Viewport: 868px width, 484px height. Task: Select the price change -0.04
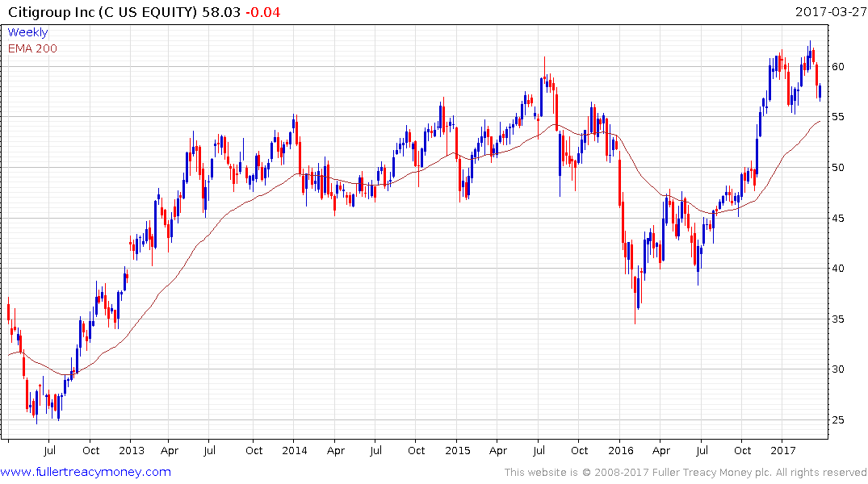(x=262, y=11)
